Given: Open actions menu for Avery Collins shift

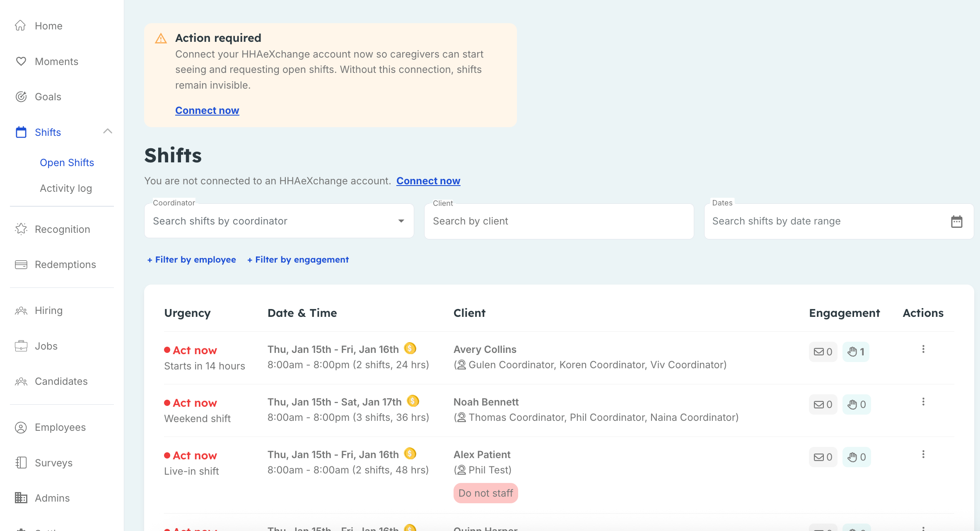Looking at the screenshot, I should coord(923,349).
